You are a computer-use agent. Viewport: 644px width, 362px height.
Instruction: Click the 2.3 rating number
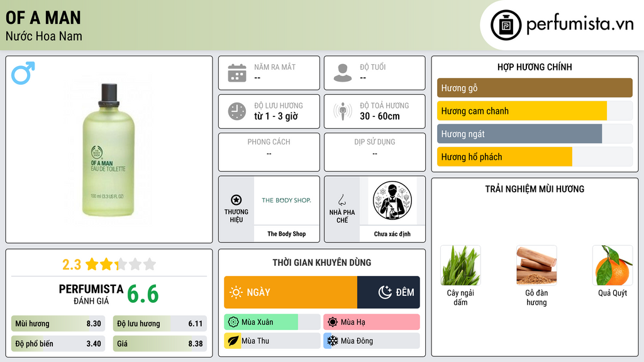click(72, 265)
